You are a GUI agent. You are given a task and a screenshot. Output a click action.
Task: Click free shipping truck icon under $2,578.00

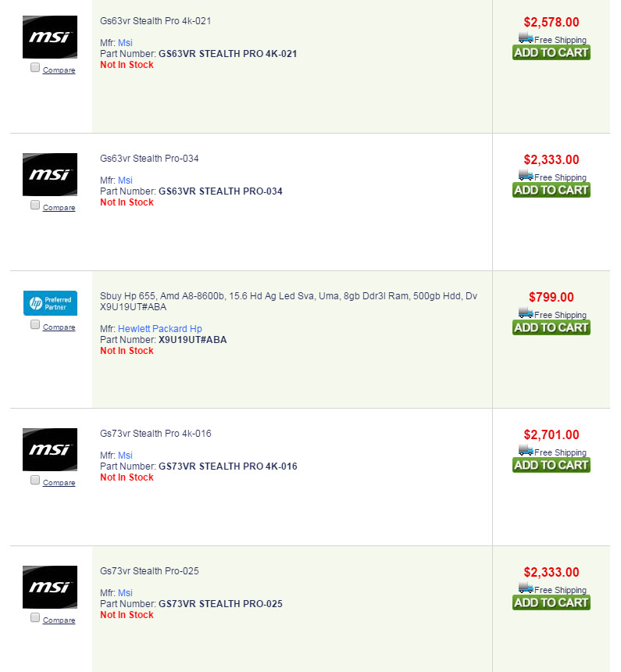coord(526,38)
